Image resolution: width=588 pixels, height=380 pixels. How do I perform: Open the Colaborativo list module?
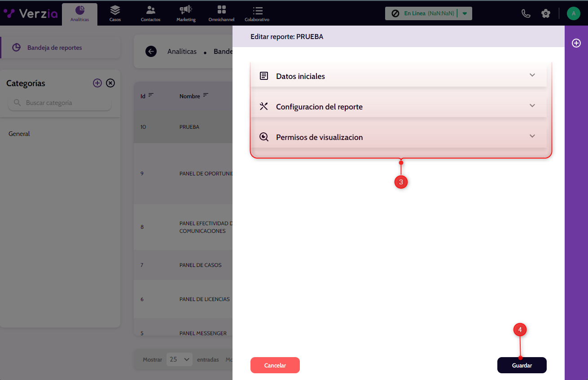click(x=257, y=14)
